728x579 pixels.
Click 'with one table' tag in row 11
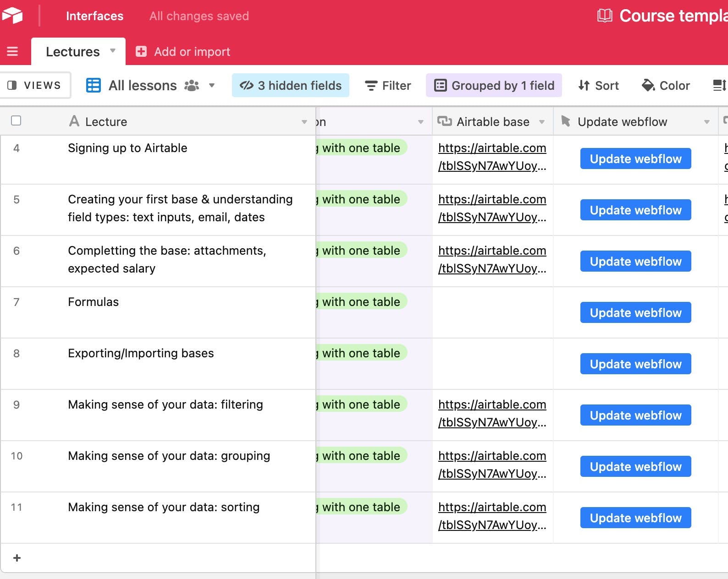(361, 507)
